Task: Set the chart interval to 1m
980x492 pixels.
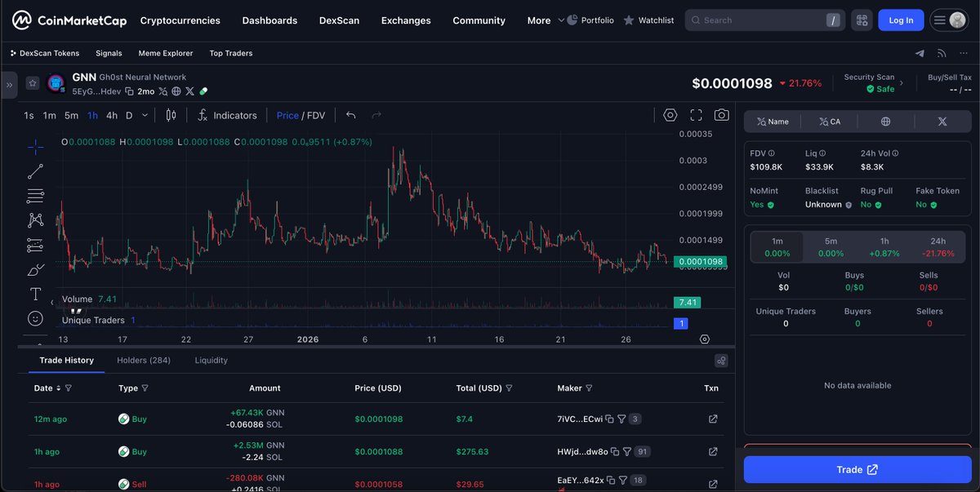Action: click(50, 115)
